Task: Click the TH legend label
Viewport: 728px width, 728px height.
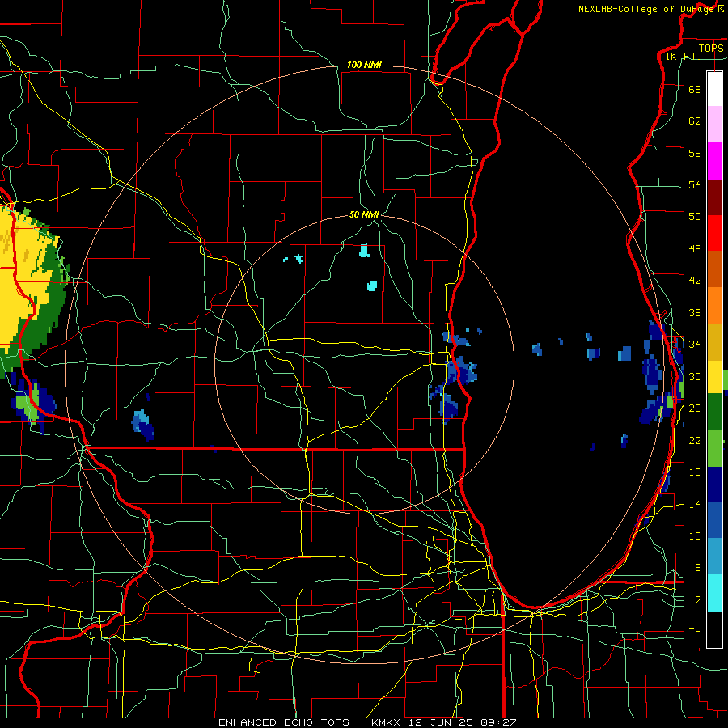Action: click(x=695, y=632)
